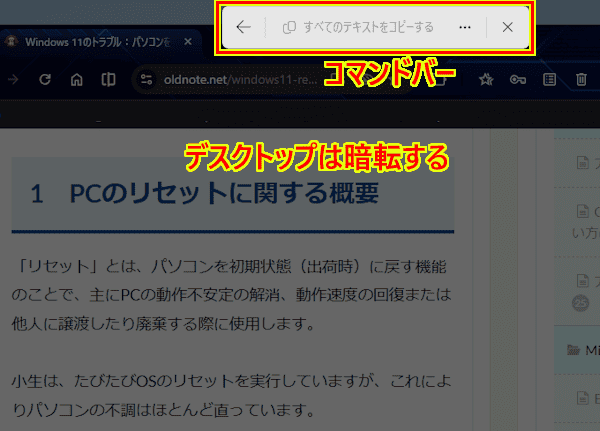Click the toolbar icon right of the key
Screen dimensions: 600x431
(x=549, y=79)
